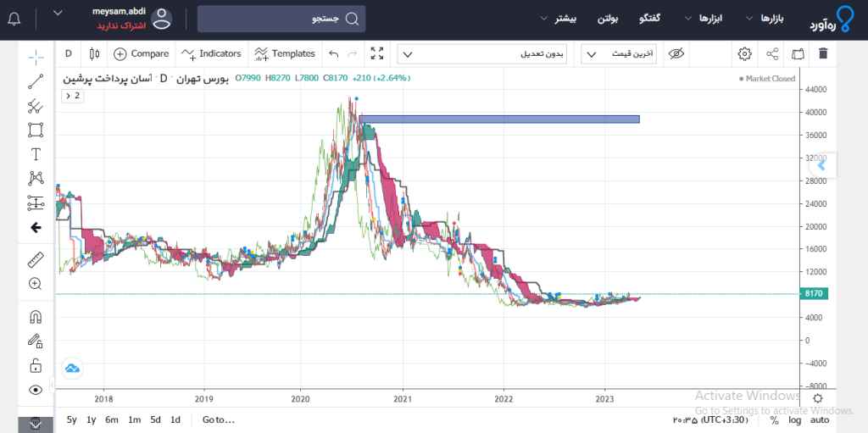Toggle magnet mode
Viewport: 868px width, 433px height.
pyautogui.click(x=36, y=317)
